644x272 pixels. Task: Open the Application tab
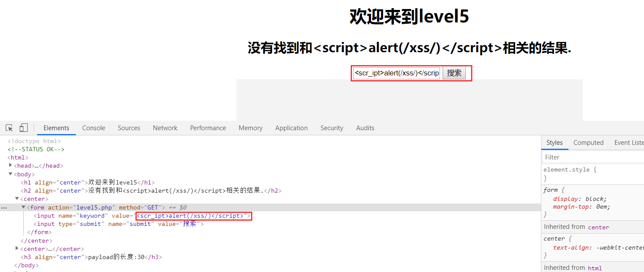pyautogui.click(x=292, y=128)
